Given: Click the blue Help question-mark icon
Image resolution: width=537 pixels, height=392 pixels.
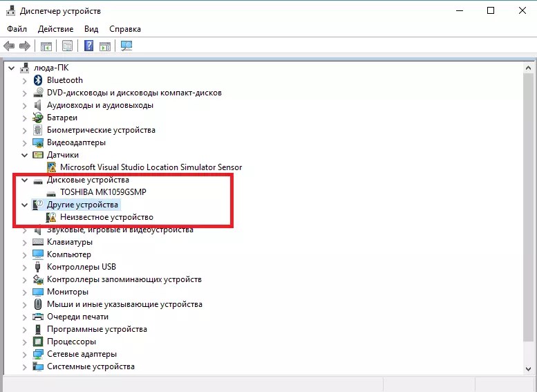Looking at the screenshot, I should click(88, 46).
